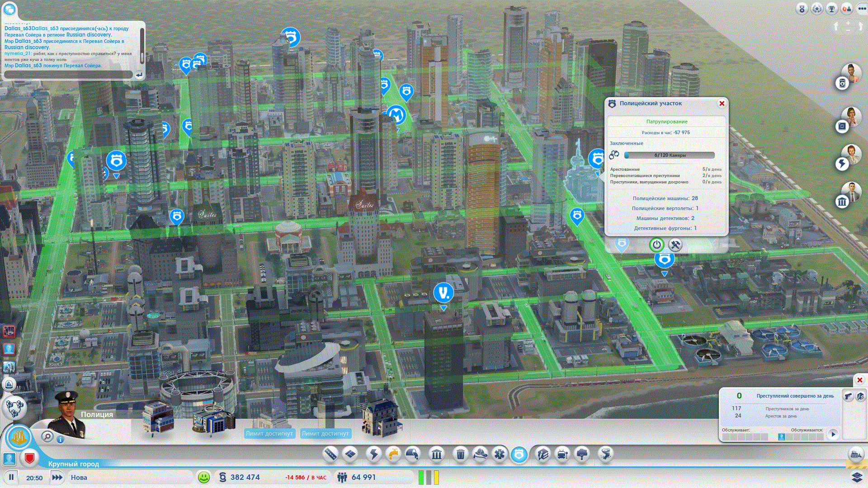Open the region view icon
Viewport: 868px width, 488px height.
(15, 407)
